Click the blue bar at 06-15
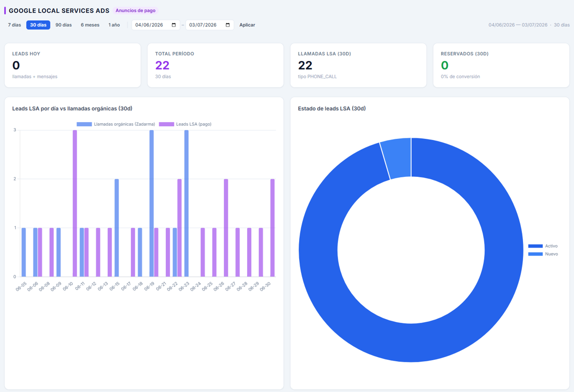 coord(117,228)
